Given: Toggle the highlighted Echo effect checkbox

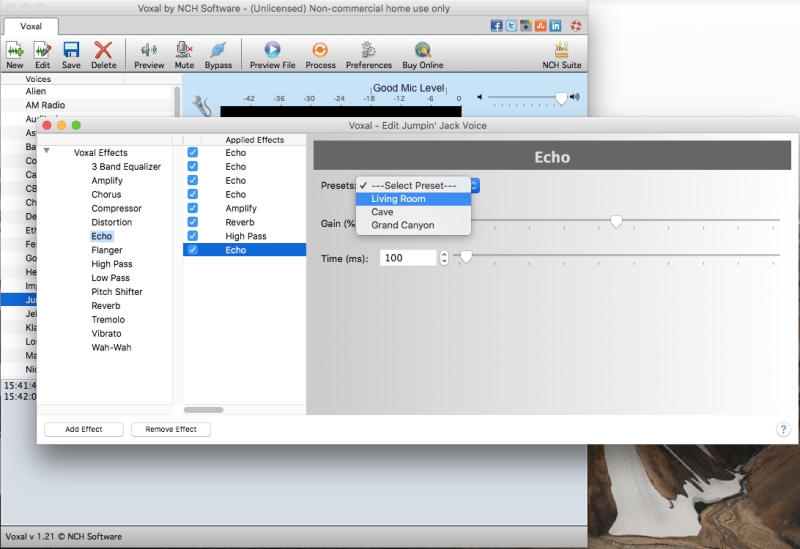Looking at the screenshot, I should point(192,250).
